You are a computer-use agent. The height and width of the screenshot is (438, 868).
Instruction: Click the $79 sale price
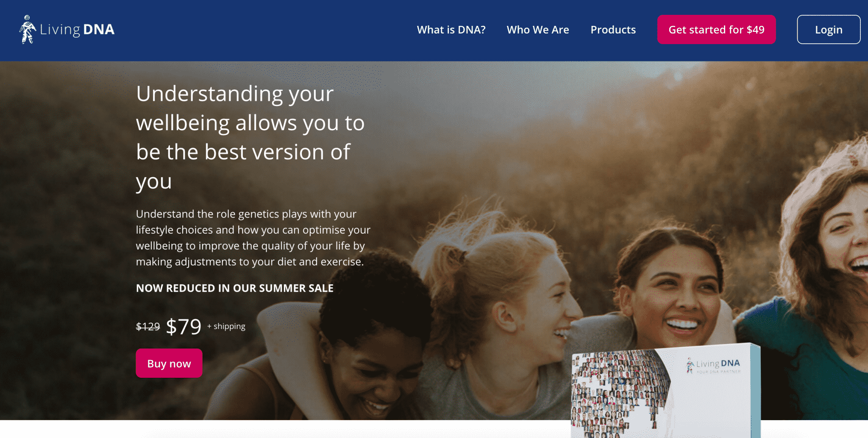(x=184, y=326)
